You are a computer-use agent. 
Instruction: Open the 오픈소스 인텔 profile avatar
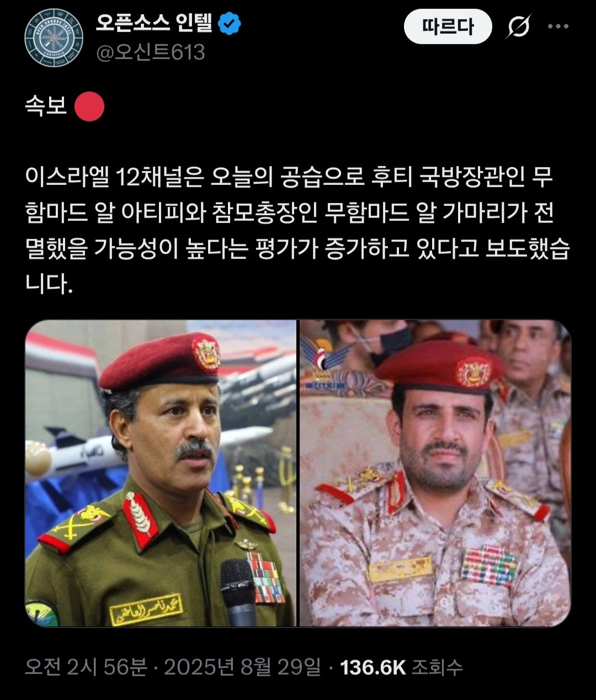pos(54,38)
